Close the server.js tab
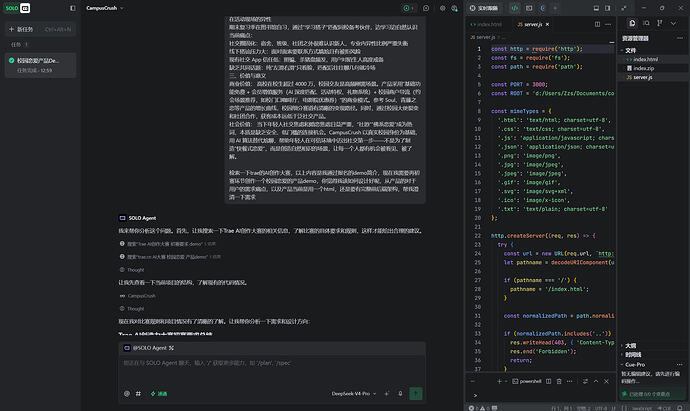The height and width of the screenshot is (411, 690). tap(547, 24)
